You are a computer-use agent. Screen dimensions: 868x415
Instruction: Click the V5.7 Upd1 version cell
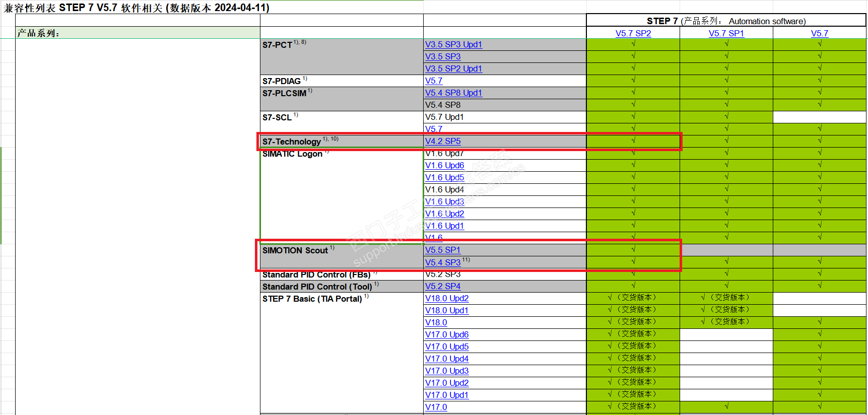[x=505, y=117]
